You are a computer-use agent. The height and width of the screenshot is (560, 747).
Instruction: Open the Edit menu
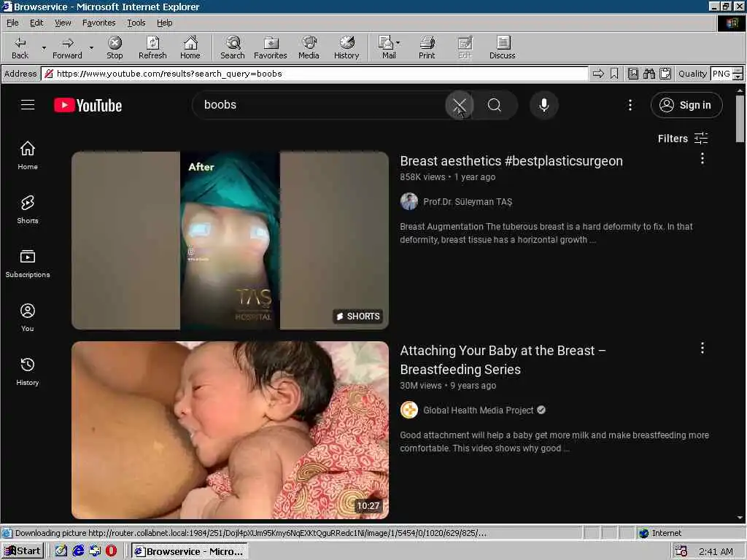(x=36, y=23)
